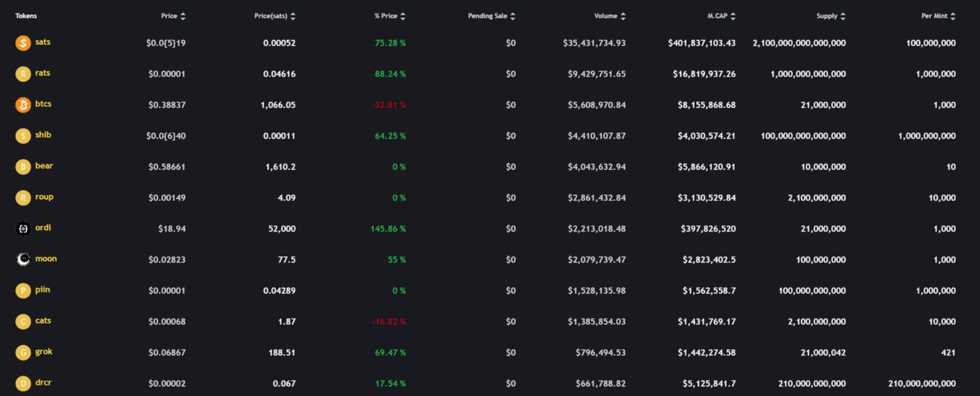The image size is (980, 396).
Task: Click the moon token crescent icon
Action: tap(23, 259)
